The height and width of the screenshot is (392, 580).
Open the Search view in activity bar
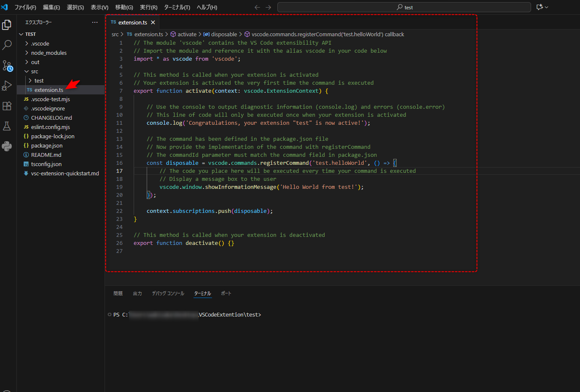tap(7, 45)
